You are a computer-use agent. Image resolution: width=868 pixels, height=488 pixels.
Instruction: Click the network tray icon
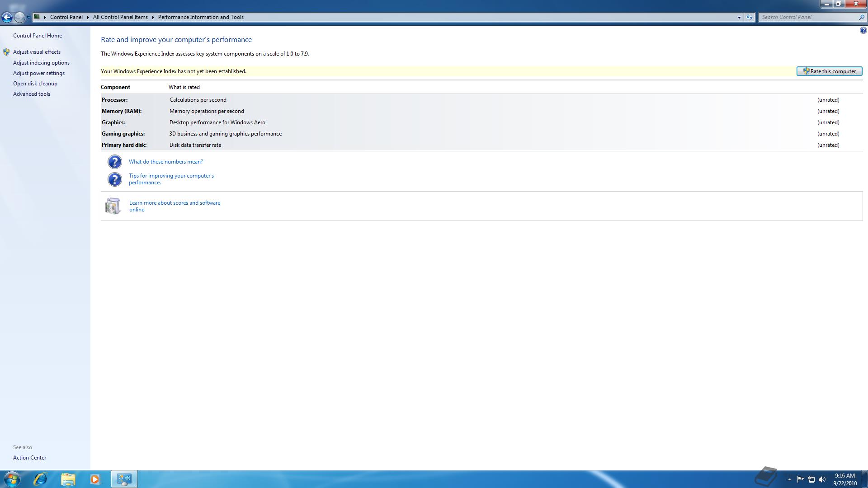pos(811,479)
